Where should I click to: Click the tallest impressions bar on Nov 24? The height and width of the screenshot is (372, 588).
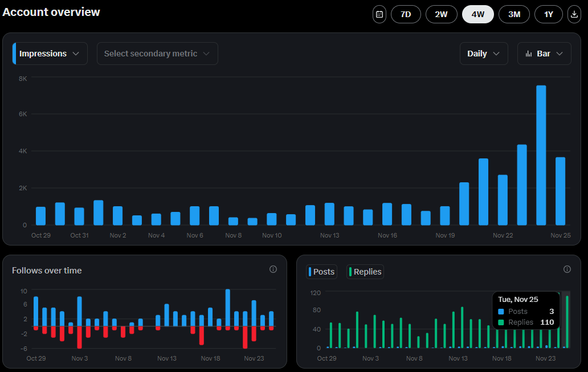[x=541, y=156]
